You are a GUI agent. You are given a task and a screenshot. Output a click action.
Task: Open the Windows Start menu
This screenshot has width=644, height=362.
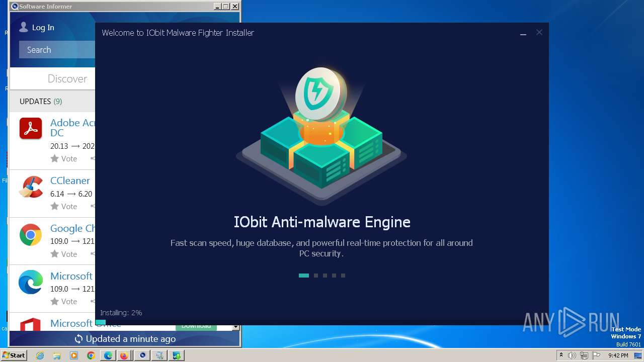14,355
